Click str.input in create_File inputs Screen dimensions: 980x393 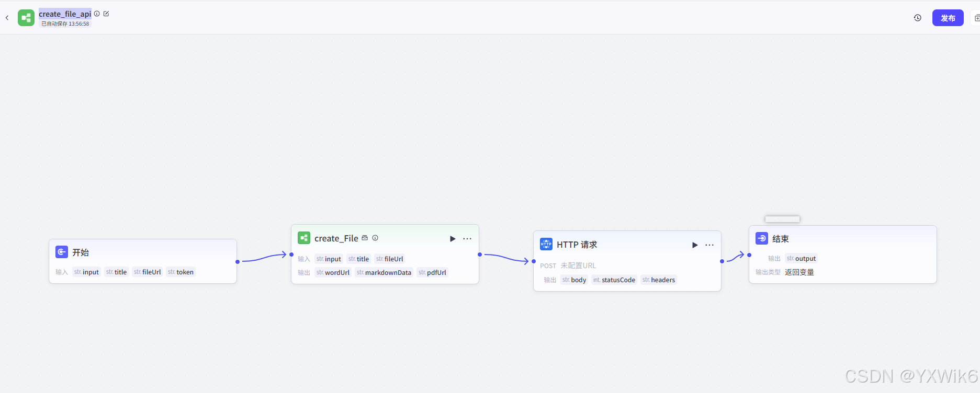(329, 259)
